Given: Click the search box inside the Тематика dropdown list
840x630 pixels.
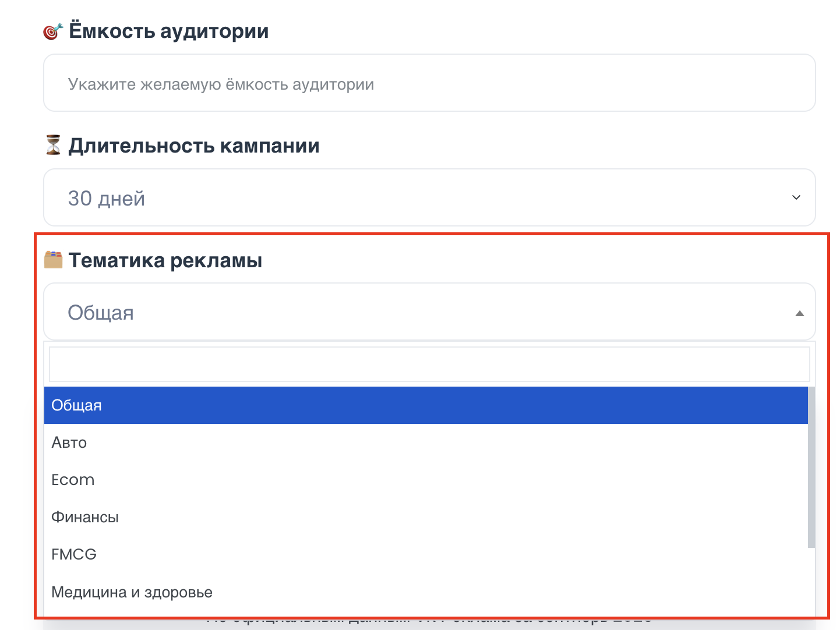Looking at the screenshot, I should coord(429,364).
